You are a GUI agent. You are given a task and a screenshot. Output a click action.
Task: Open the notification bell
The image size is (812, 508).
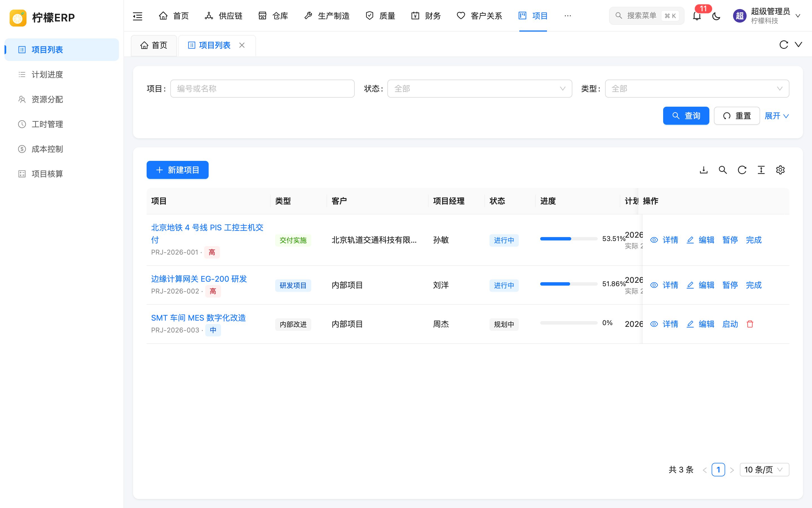(697, 16)
